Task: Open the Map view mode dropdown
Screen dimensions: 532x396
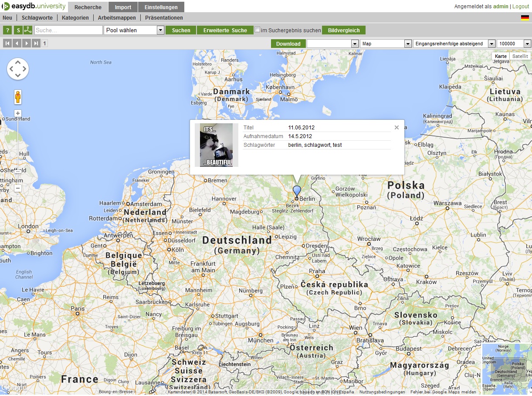Action: coord(386,44)
